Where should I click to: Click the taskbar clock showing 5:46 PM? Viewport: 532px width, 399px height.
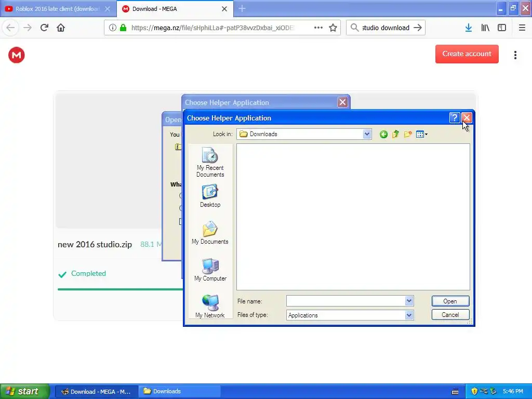513,391
